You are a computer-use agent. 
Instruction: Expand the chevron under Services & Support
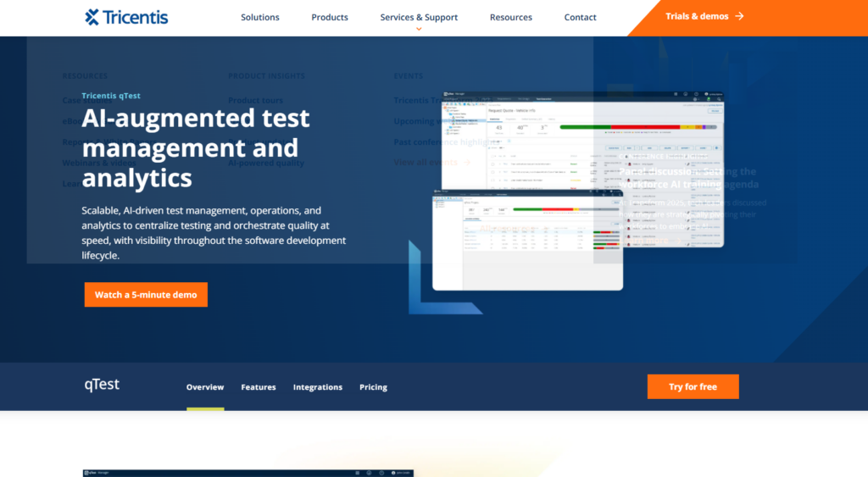tap(419, 29)
